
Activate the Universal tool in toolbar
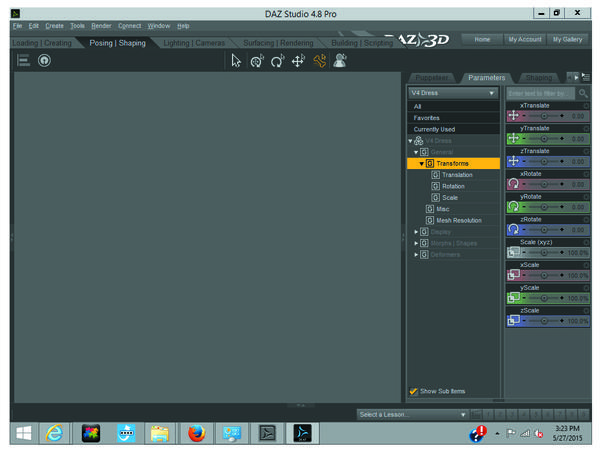(x=257, y=60)
